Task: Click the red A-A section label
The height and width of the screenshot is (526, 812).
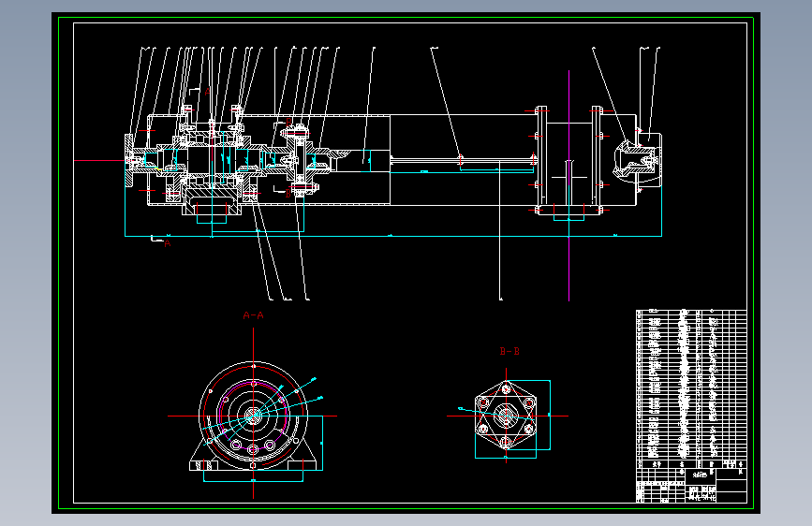Action: coord(253,315)
